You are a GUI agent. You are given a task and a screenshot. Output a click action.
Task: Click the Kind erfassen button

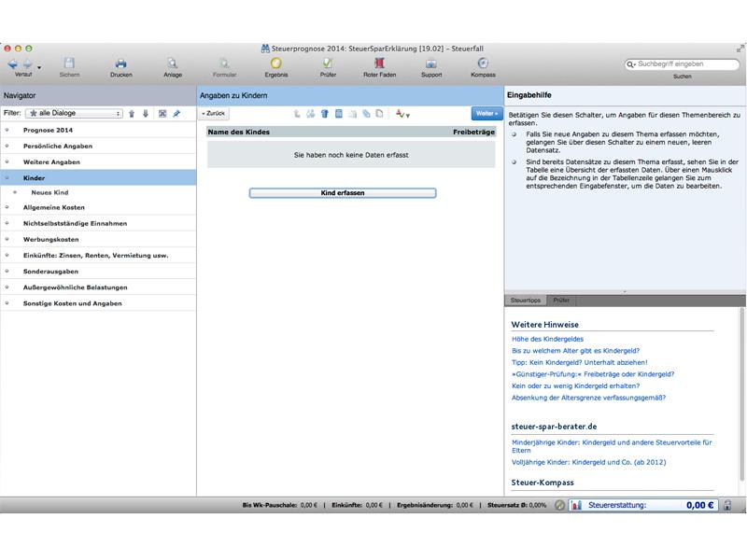[x=343, y=193]
